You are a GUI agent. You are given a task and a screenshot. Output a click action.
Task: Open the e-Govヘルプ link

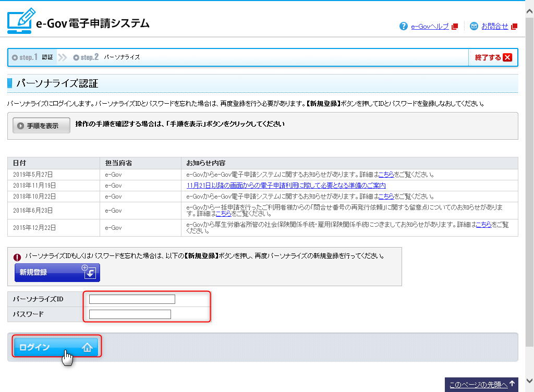(430, 27)
